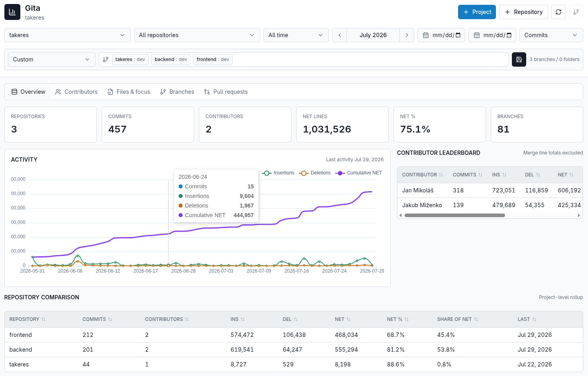Viewport: 588px width, 376px height.
Task: Expand the All repositories dropdown
Action: click(197, 35)
